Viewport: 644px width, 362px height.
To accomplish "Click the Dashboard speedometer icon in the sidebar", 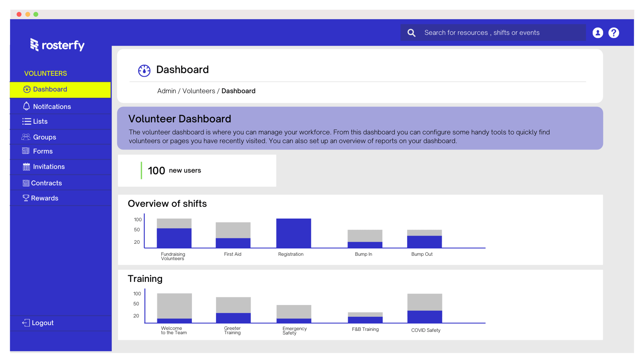I will pyautogui.click(x=27, y=89).
